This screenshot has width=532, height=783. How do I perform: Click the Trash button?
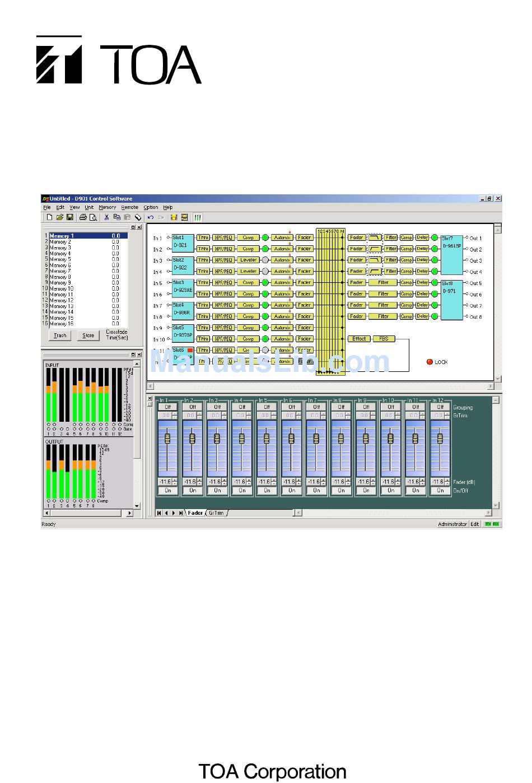coord(60,335)
